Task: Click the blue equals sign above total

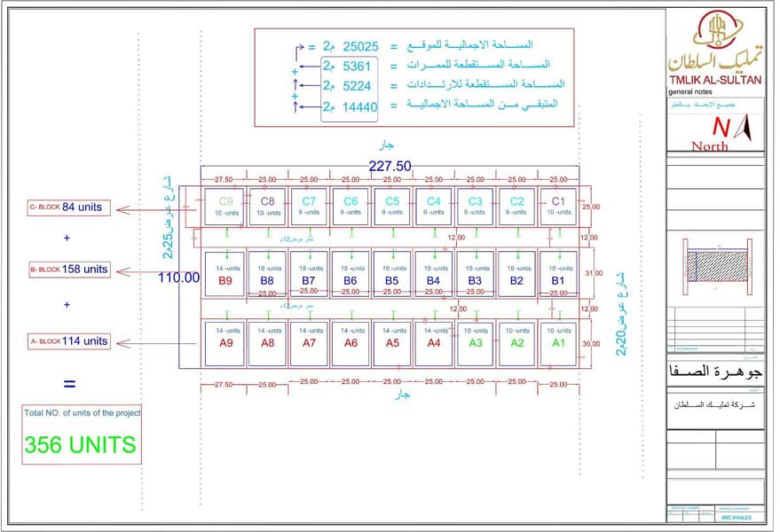Action: (x=69, y=384)
